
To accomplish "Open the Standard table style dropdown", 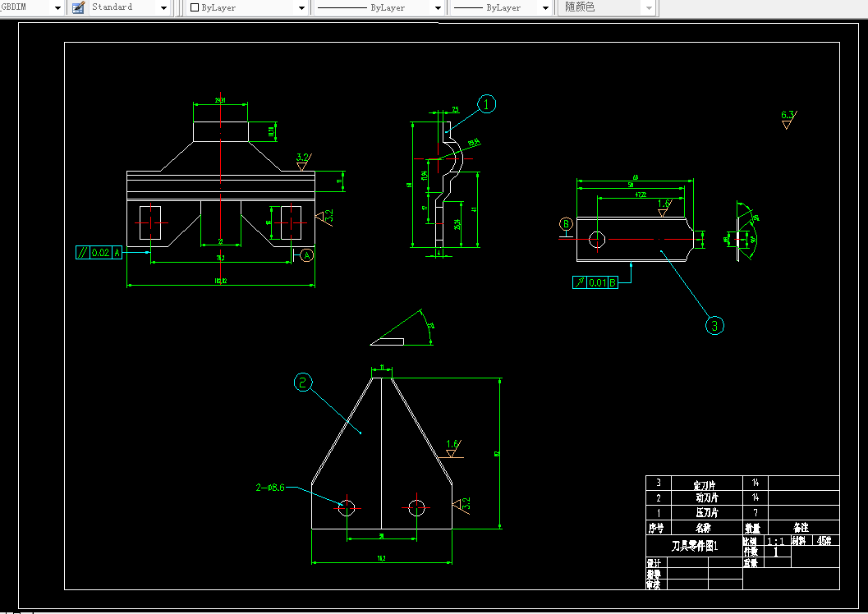I will 163,7.
